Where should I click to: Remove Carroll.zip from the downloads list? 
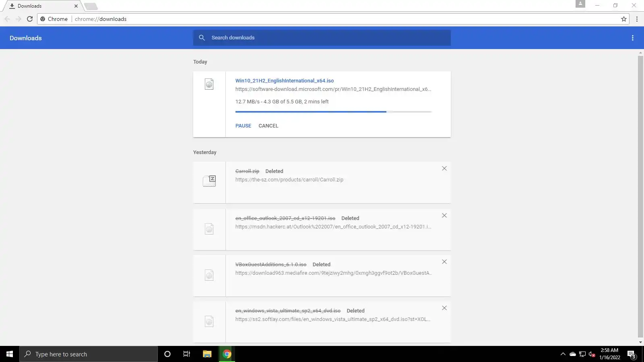pyautogui.click(x=444, y=169)
